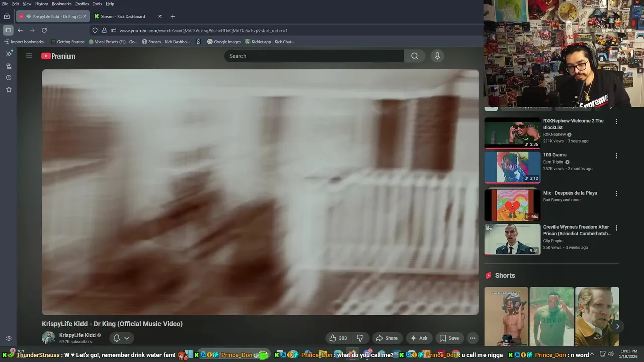Open more actions ellipsis under video
Viewport: 644px width, 362px height.
click(x=472, y=338)
